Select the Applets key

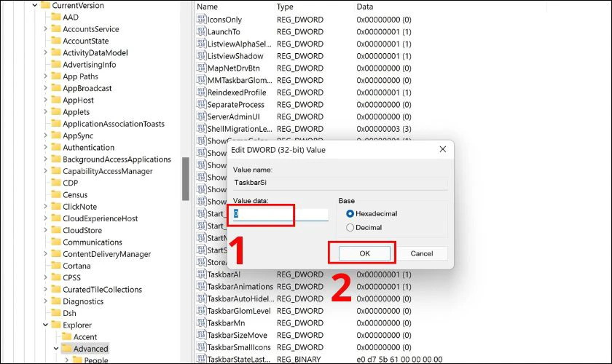pyautogui.click(x=76, y=112)
